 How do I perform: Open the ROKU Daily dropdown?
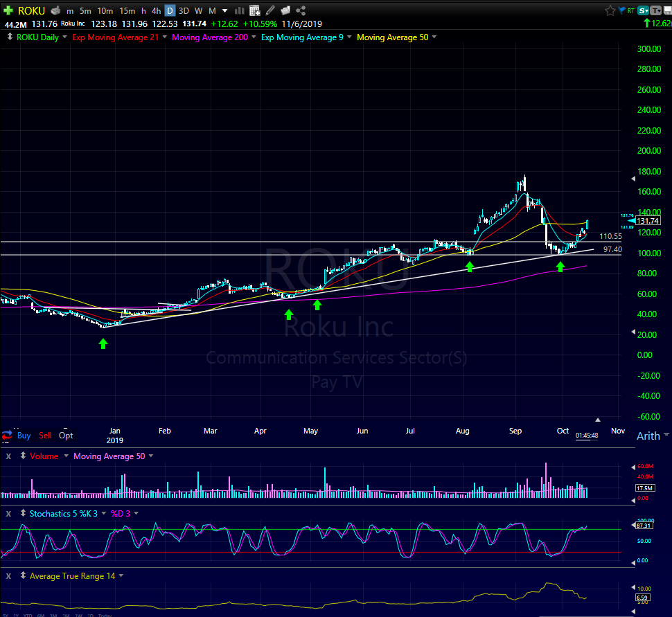coord(64,37)
